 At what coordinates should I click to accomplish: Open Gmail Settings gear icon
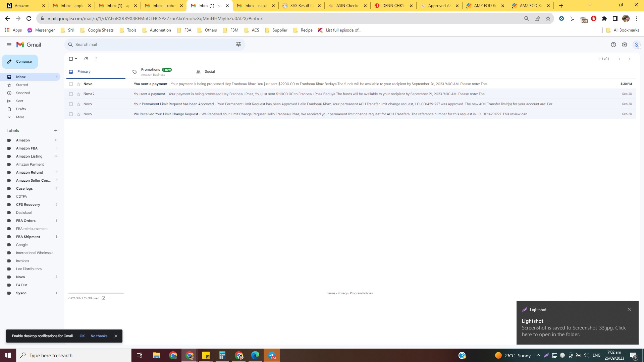(625, 45)
